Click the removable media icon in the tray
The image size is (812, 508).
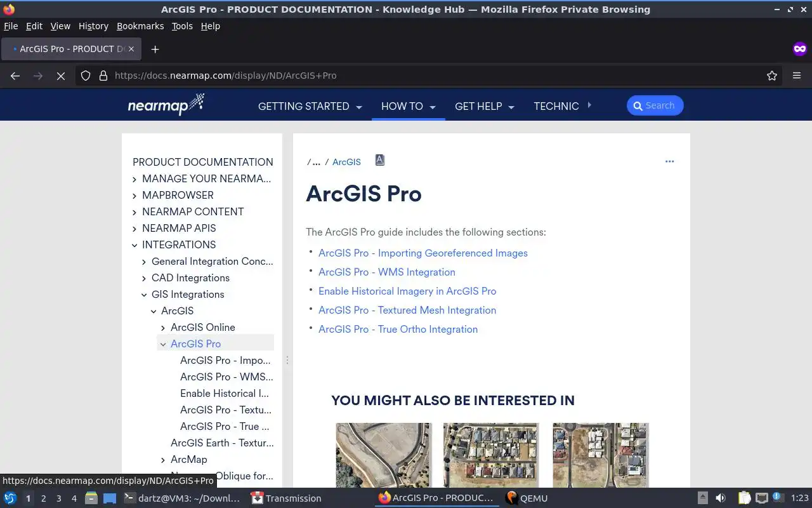coord(703,498)
